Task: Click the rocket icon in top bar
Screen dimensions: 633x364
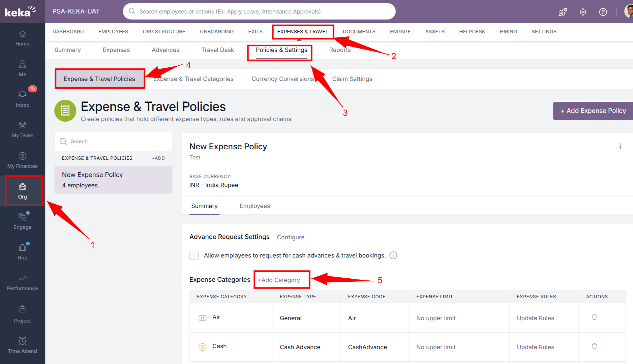Action: pos(563,12)
